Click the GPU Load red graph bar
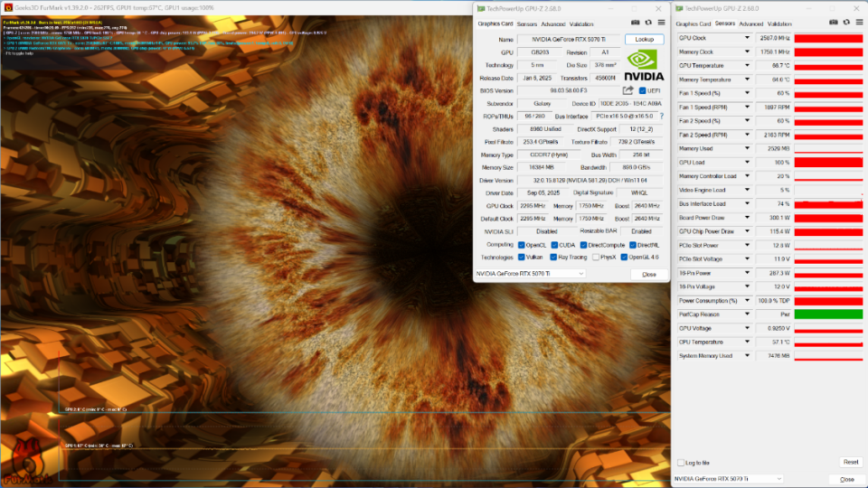Screen dimensions: 868x488 click(829, 162)
